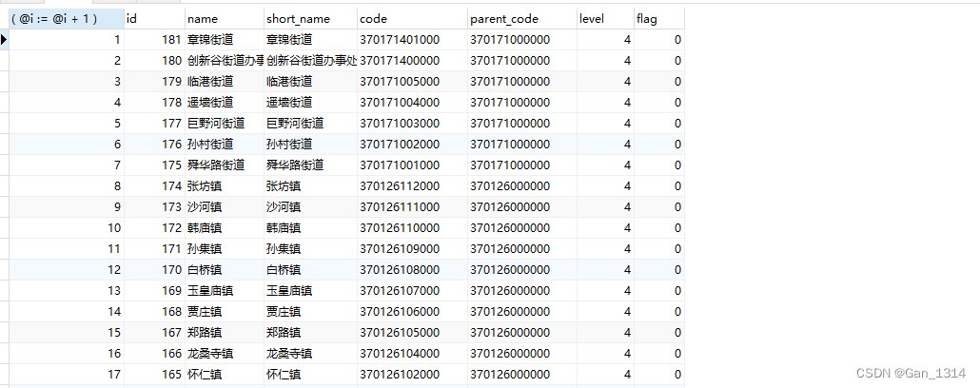
Task: Select short_name cell '创新谷街道办事处'
Action: [310, 61]
